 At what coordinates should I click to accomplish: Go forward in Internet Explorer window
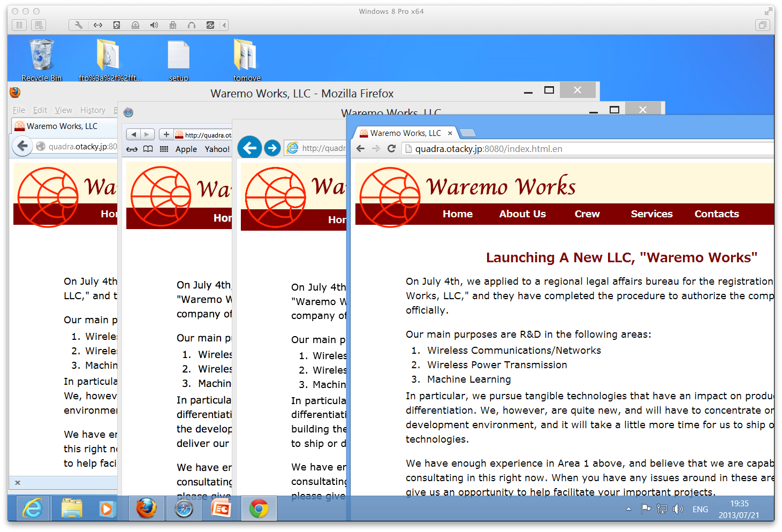[x=272, y=148]
